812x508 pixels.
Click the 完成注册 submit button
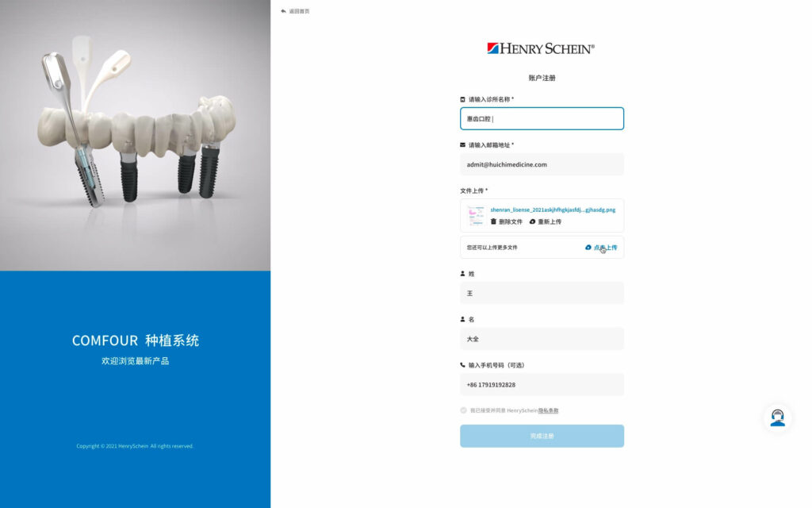pyautogui.click(x=542, y=436)
